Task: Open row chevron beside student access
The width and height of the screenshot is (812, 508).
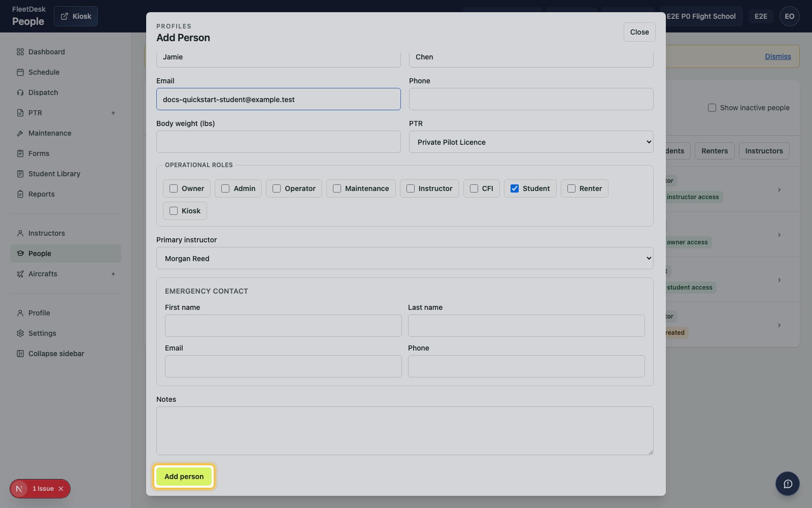Action: tap(779, 280)
